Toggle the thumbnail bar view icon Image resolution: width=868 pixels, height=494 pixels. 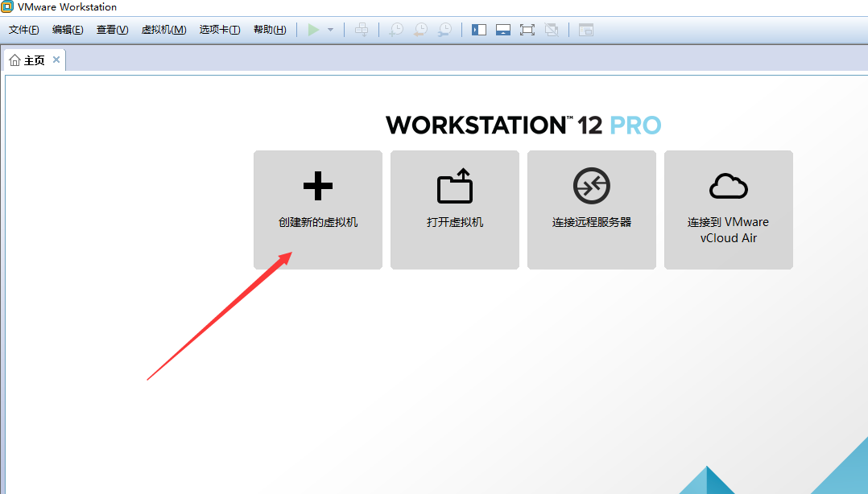tap(503, 30)
